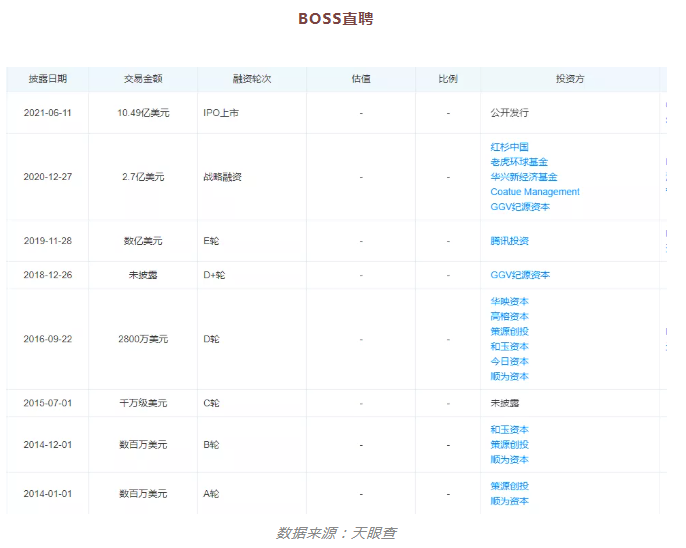Select the date cell 2014-01-01
This screenshot has width=686, height=548.
click(x=48, y=494)
